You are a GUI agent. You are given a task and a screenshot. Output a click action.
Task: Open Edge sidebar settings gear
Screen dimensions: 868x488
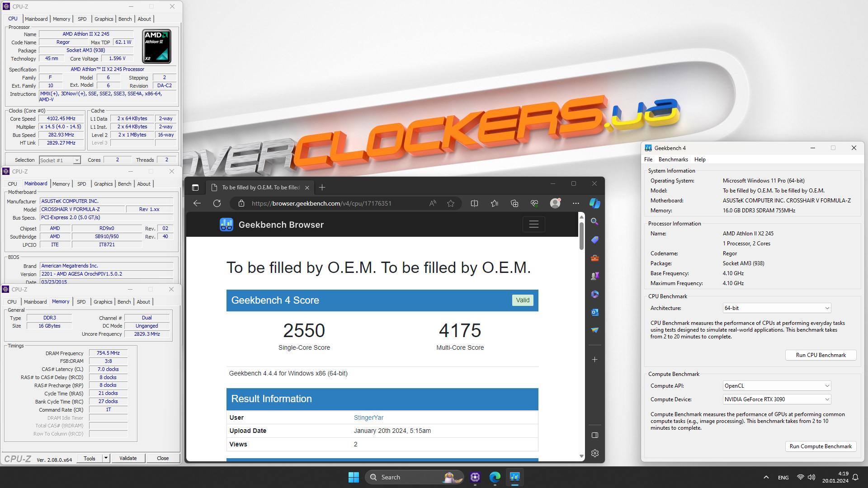595,453
